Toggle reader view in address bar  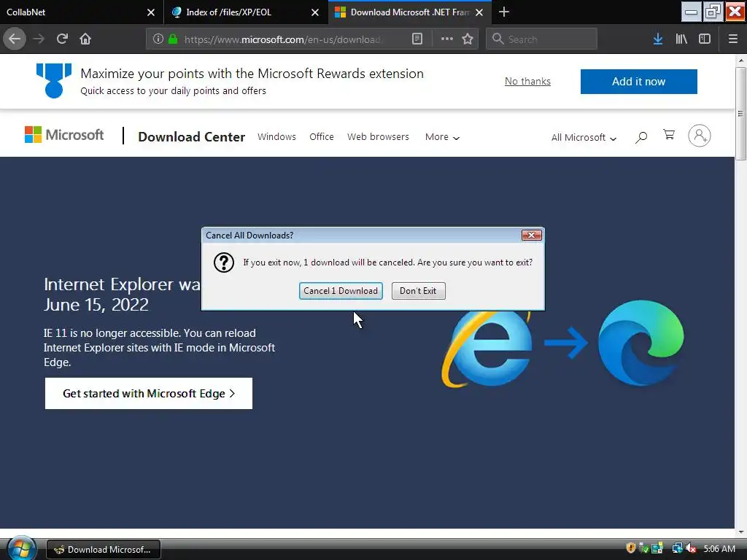417,39
